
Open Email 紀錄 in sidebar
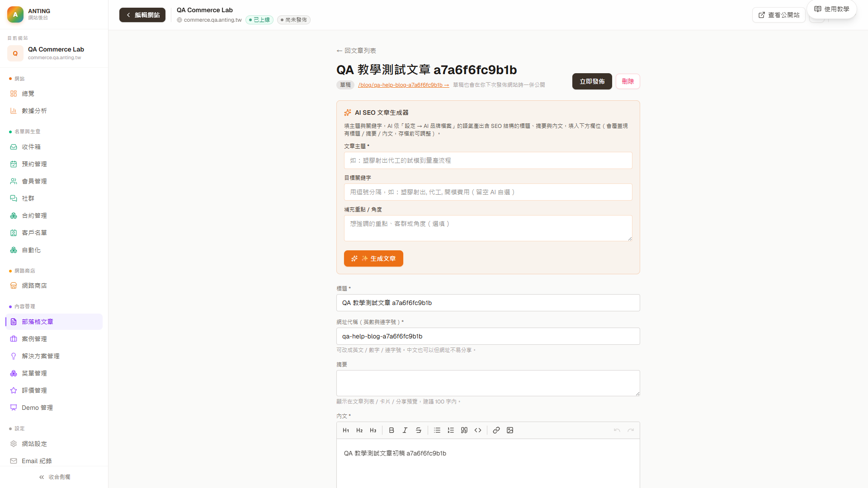click(x=54, y=461)
